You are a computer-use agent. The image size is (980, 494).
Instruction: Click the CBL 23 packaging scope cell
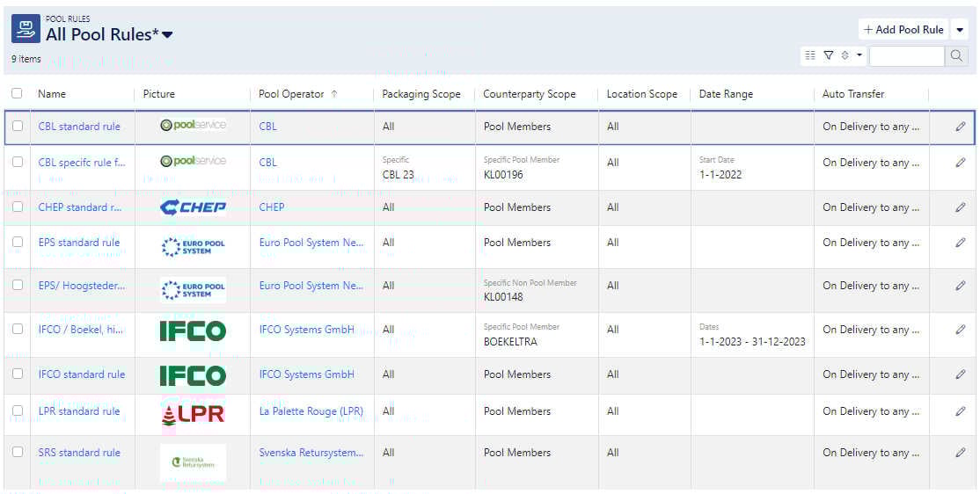(399, 175)
